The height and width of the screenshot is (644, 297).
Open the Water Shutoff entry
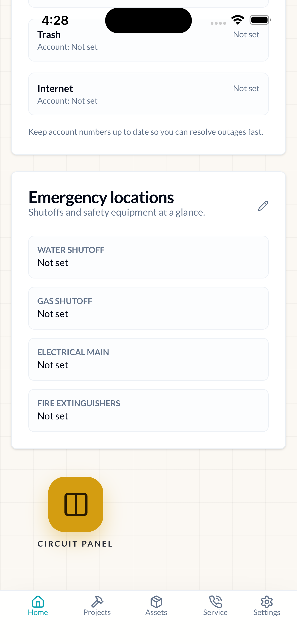(148, 257)
